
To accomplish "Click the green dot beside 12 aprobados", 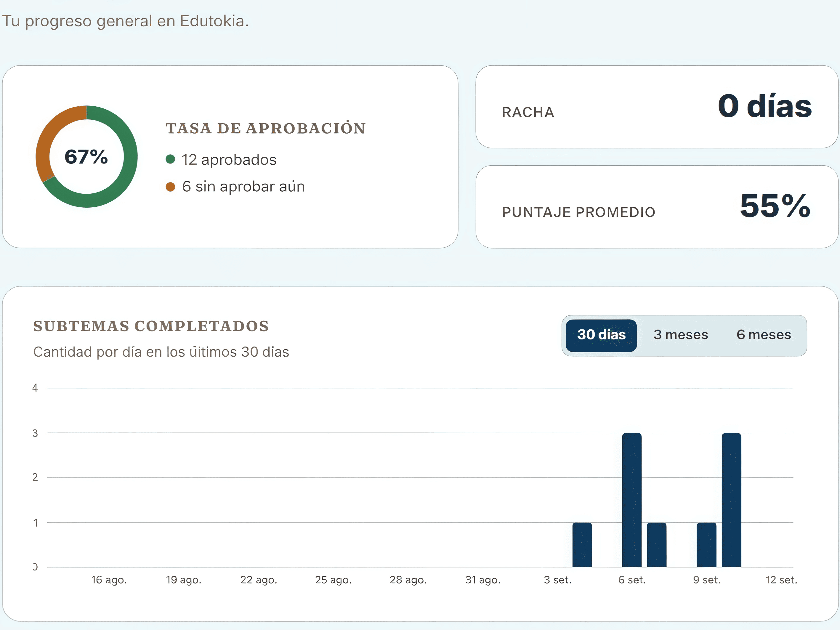I will [x=171, y=159].
